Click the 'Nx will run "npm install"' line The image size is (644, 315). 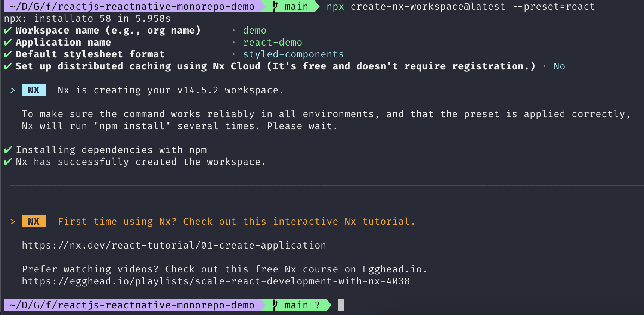[x=180, y=126]
